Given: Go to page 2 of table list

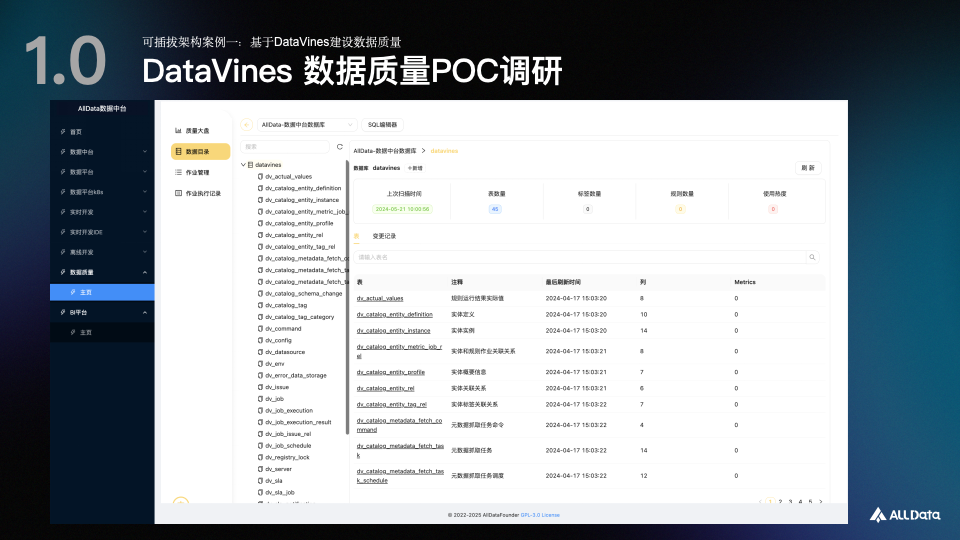Looking at the screenshot, I should 780,502.
